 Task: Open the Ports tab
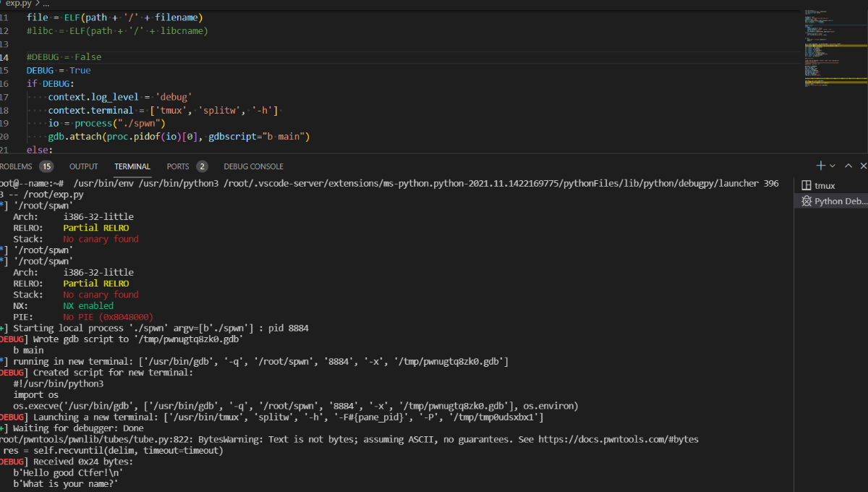coord(178,166)
